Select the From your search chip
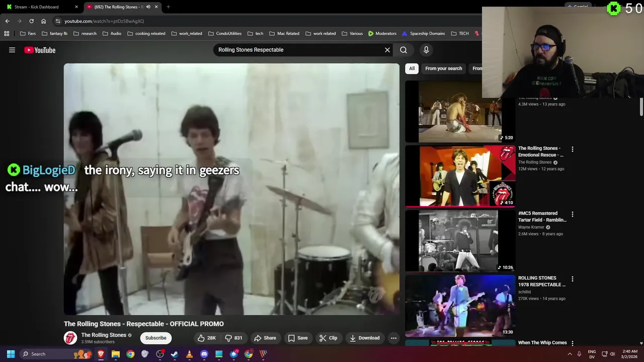 tap(443, 68)
